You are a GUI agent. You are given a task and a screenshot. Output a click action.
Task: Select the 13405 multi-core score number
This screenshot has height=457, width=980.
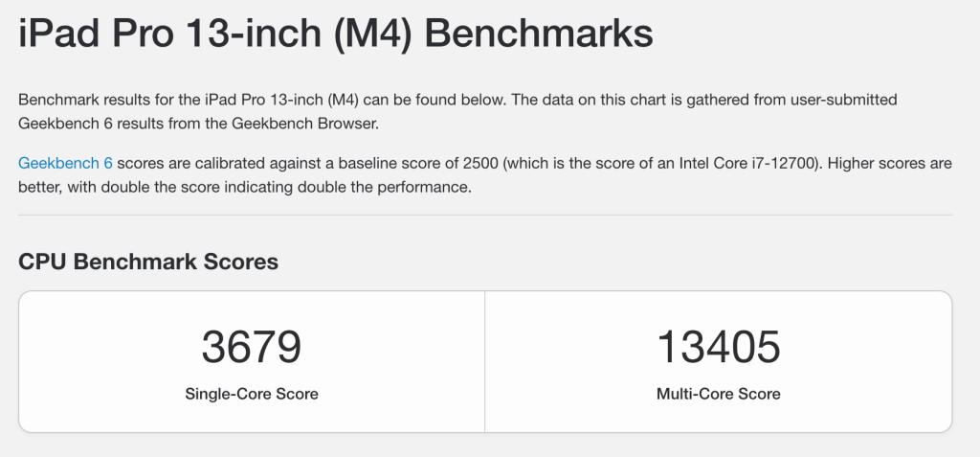(718, 347)
